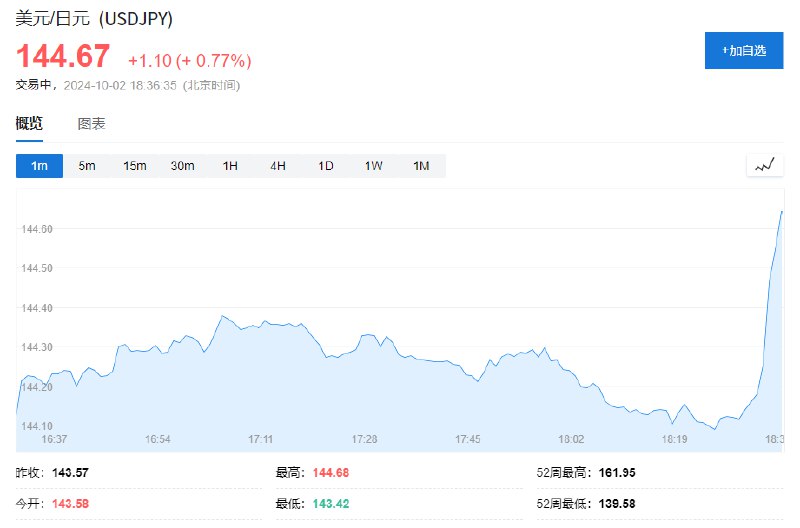Click the 144.60 price axis label
Image resolution: width=800 pixels, height=528 pixels.
point(37,229)
